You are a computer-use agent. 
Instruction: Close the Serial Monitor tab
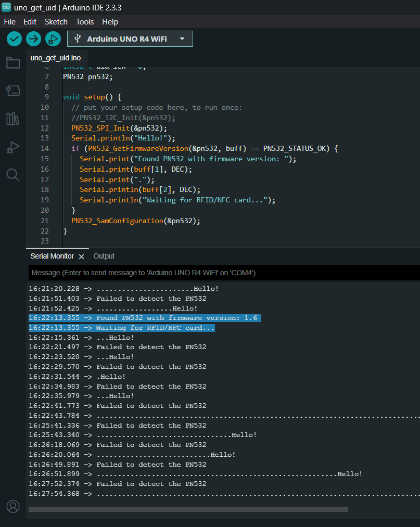tap(81, 256)
